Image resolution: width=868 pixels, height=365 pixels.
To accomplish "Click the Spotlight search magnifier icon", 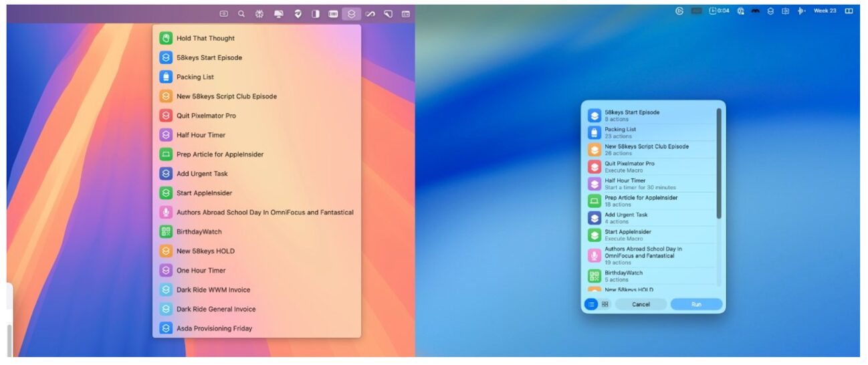I will point(241,13).
